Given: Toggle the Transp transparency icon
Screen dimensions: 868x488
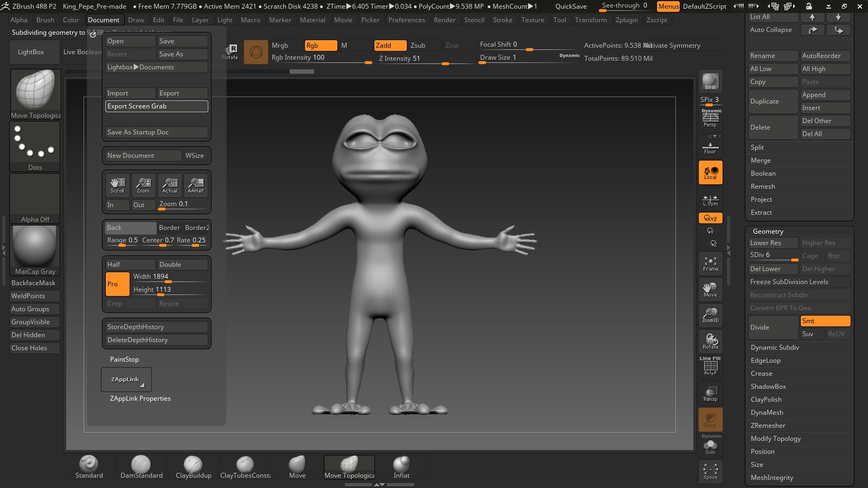Looking at the screenshot, I should coord(710,393).
